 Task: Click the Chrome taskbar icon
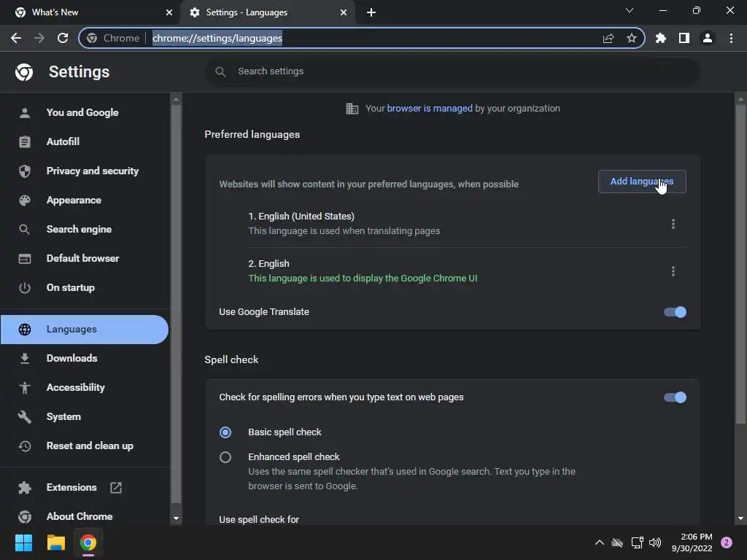pos(88,542)
